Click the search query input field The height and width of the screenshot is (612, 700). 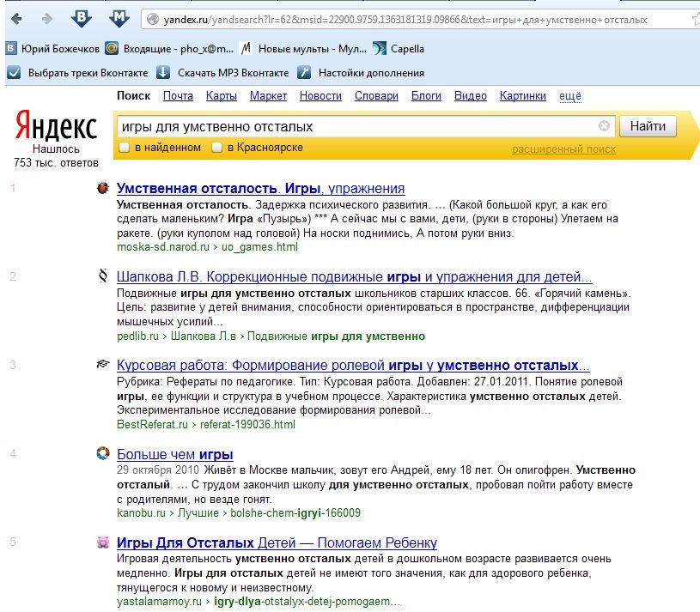pyautogui.click(x=356, y=126)
